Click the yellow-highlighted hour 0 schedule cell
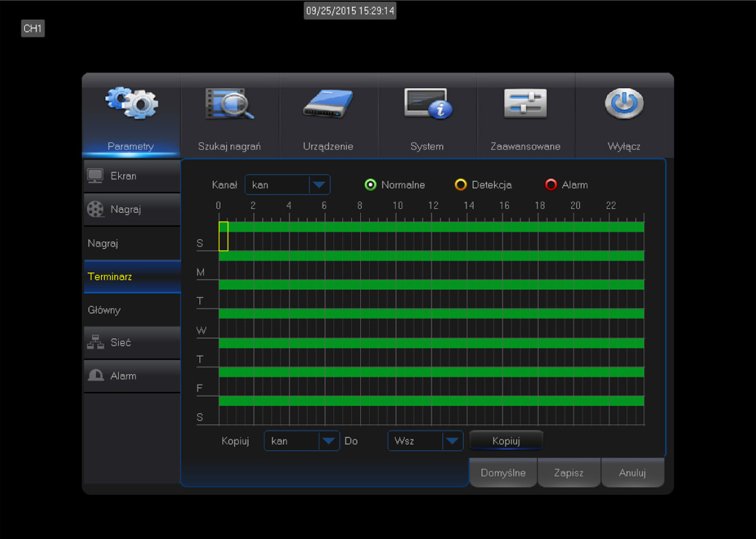This screenshot has height=539, width=756. (223, 236)
